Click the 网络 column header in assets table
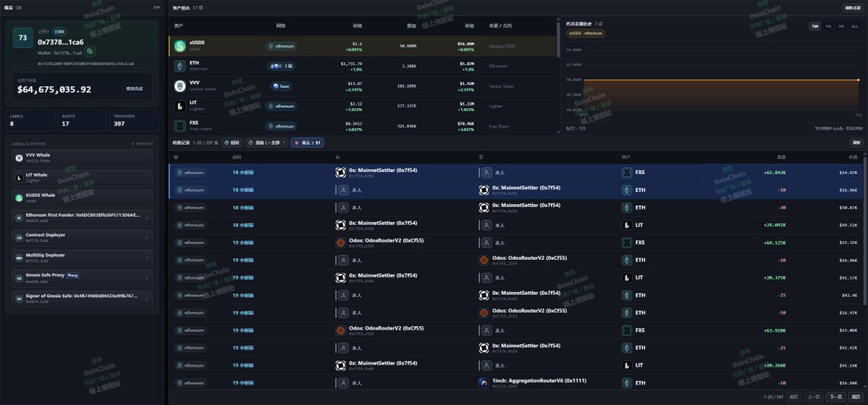The height and width of the screenshot is (405, 868). (281, 25)
